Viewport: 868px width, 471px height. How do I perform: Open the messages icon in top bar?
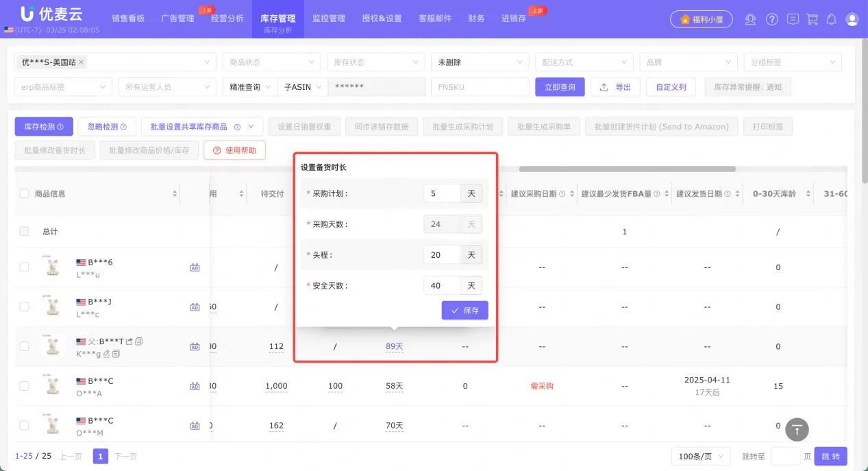coord(793,19)
